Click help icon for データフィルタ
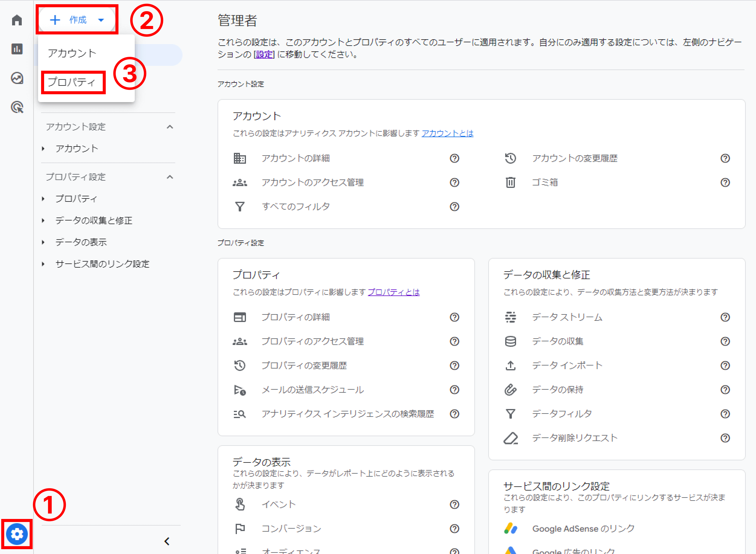This screenshot has height=554, width=756. point(725,414)
